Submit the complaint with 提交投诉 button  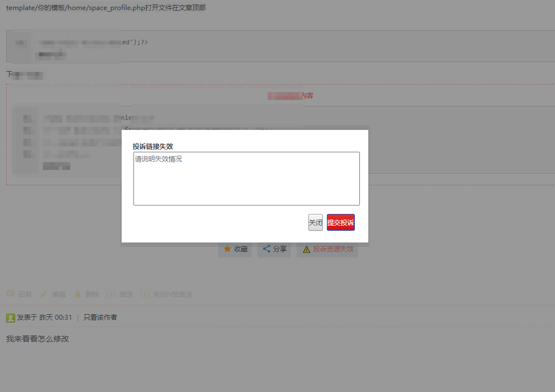click(340, 222)
